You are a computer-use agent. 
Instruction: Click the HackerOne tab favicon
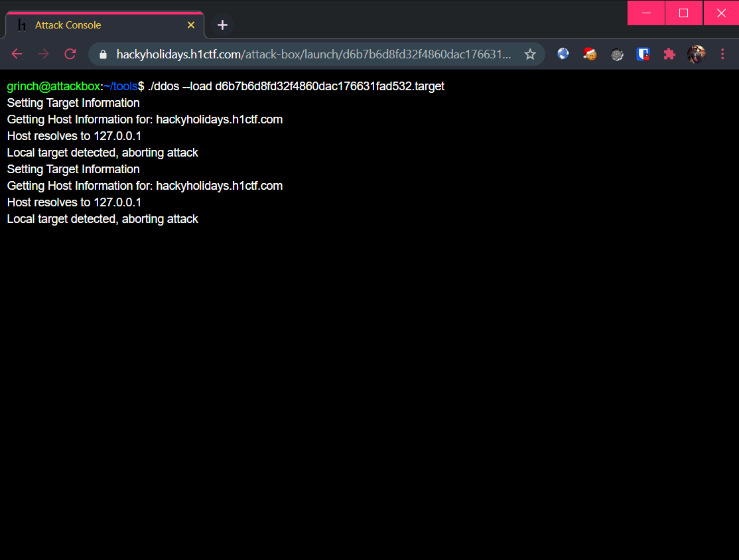tap(22, 25)
